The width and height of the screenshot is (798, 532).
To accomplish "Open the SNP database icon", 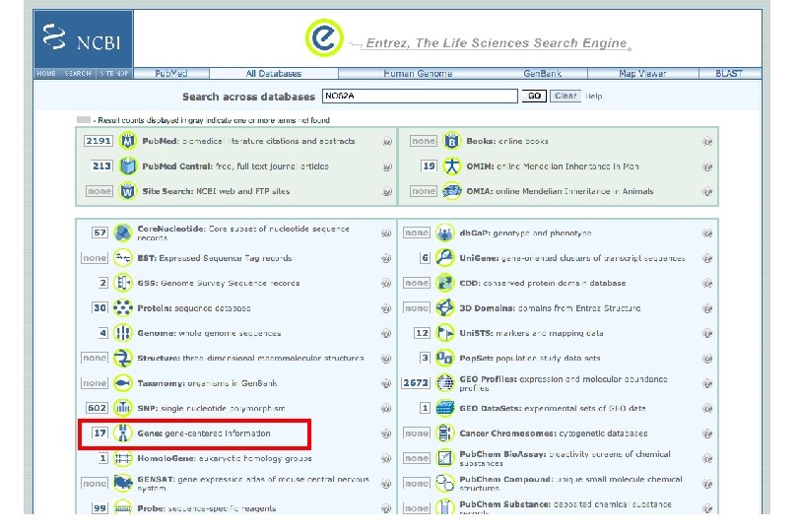I will pyautogui.click(x=122, y=408).
